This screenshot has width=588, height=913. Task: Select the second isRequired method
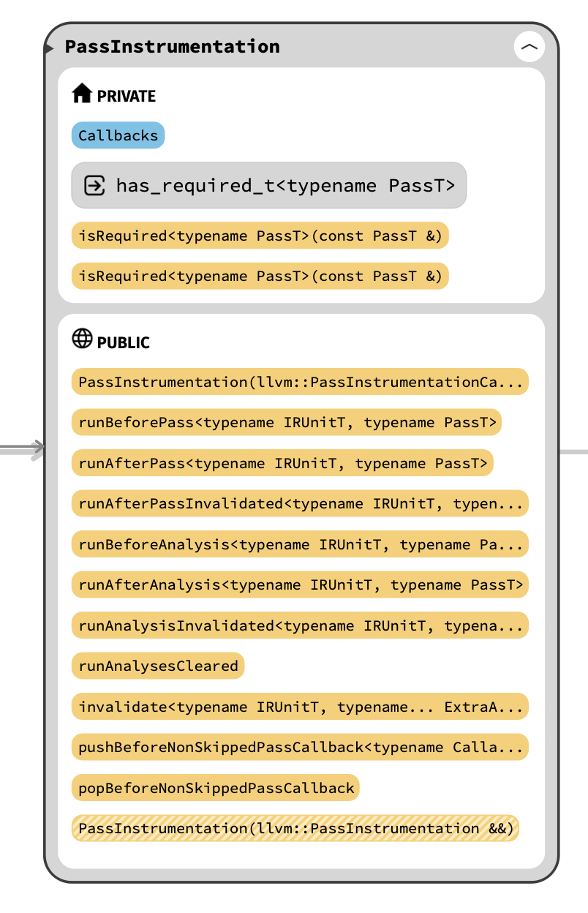260,276
